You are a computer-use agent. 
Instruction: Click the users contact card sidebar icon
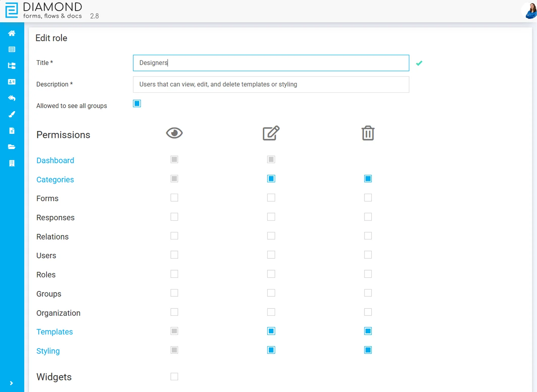pyautogui.click(x=12, y=82)
